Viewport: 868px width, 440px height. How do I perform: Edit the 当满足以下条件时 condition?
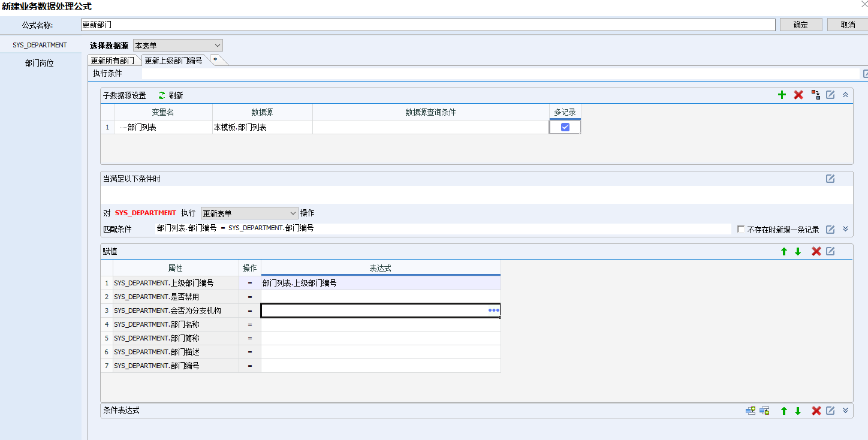click(830, 179)
